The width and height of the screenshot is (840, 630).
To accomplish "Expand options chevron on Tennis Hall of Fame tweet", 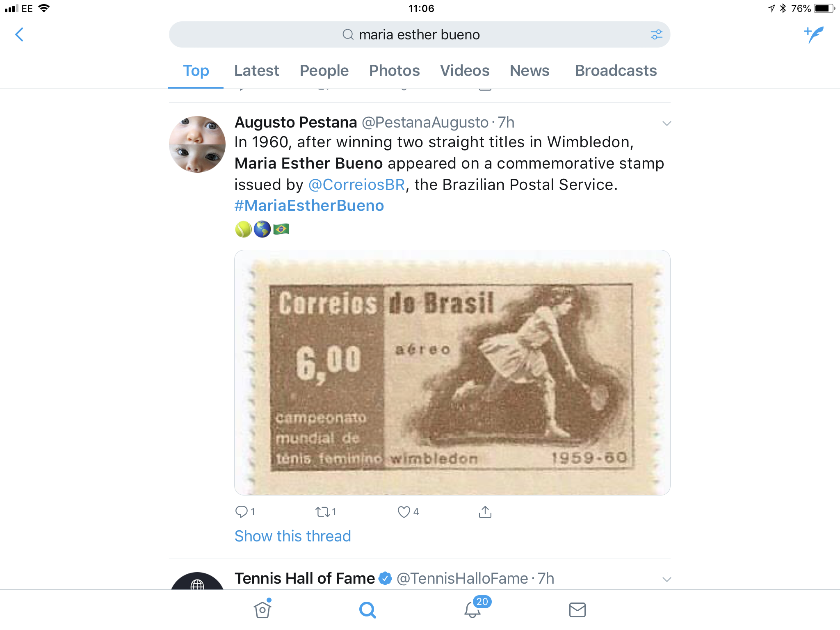I will 667,580.
